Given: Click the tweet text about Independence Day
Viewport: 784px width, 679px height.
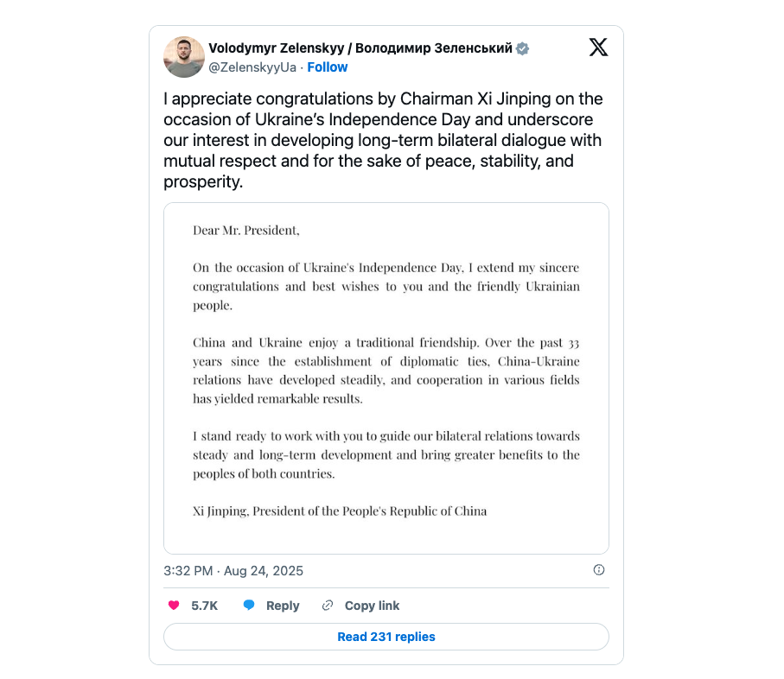Looking at the screenshot, I should pyautogui.click(x=385, y=140).
